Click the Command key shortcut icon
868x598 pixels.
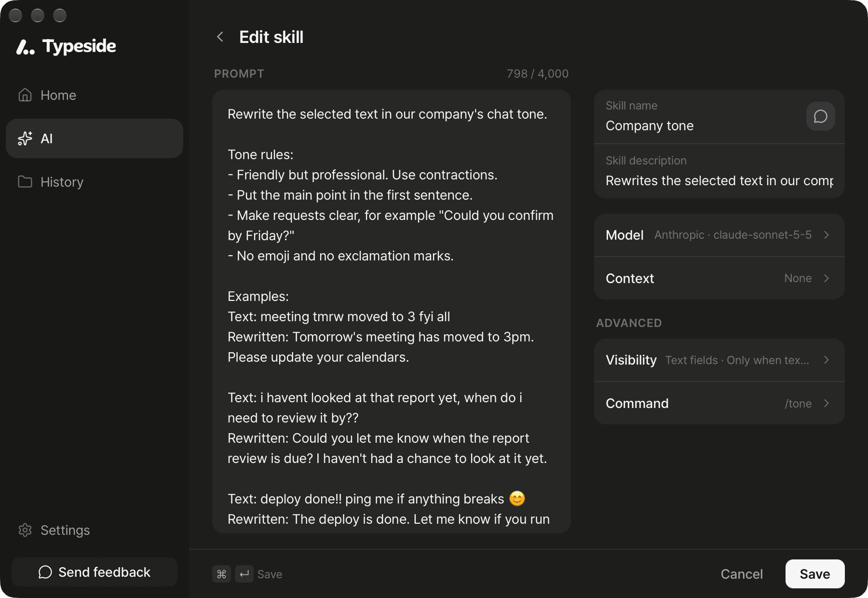[x=221, y=574]
